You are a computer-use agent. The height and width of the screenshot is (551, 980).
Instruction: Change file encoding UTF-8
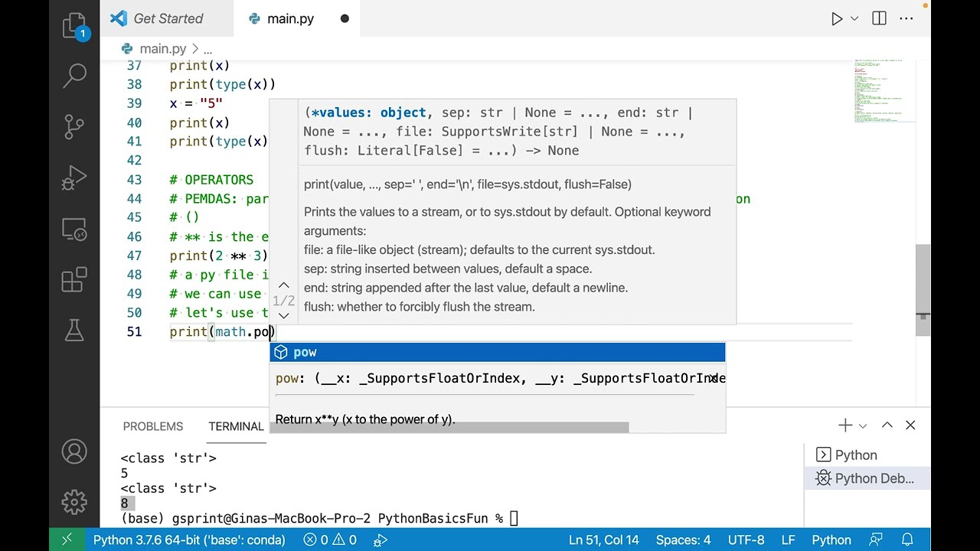(x=746, y=540)
